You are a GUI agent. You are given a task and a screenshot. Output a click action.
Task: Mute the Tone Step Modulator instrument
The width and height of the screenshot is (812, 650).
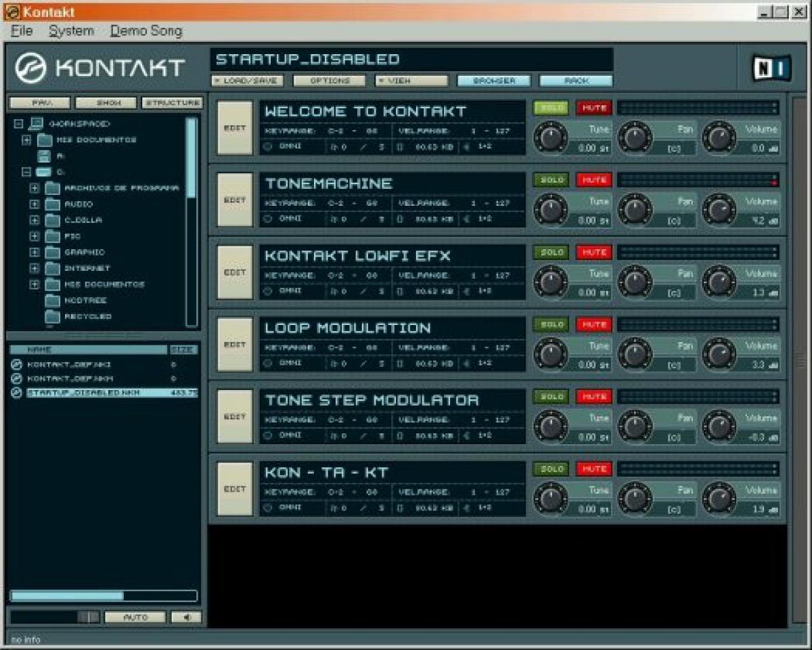(594, 397)
